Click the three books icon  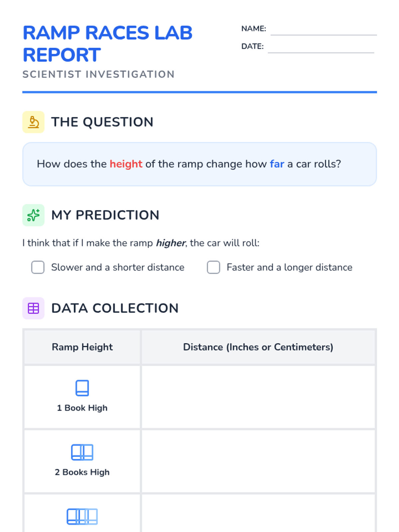tap(82, 516)
